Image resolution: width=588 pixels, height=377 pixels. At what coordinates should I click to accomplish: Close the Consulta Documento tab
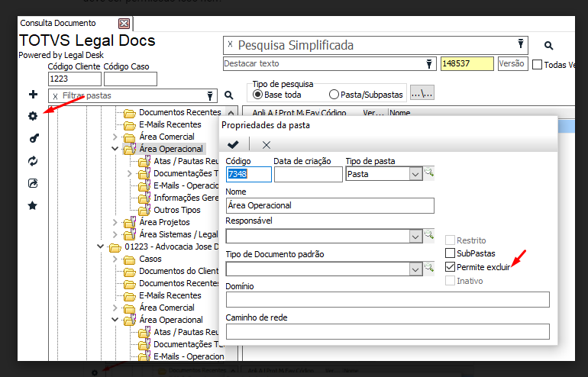point(124,24)
